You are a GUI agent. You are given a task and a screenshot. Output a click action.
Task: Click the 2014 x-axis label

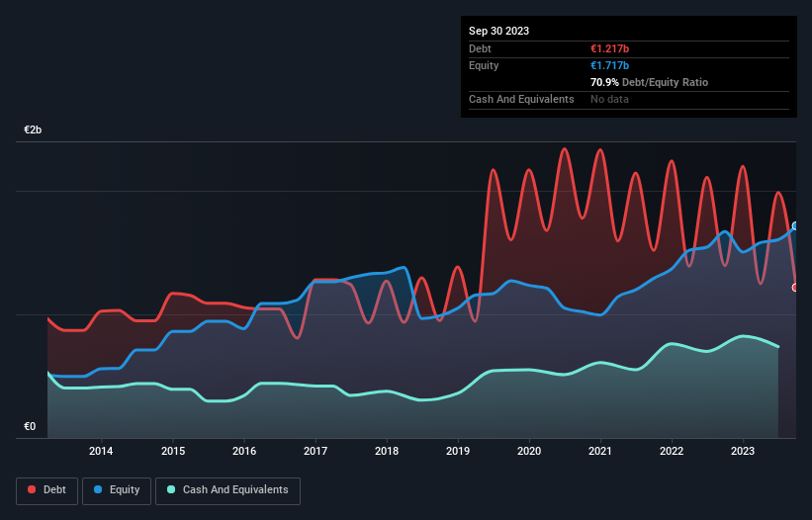101,451
